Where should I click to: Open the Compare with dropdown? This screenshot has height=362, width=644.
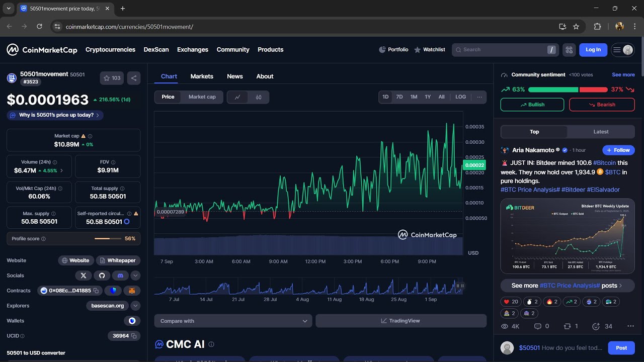[233, 321]
